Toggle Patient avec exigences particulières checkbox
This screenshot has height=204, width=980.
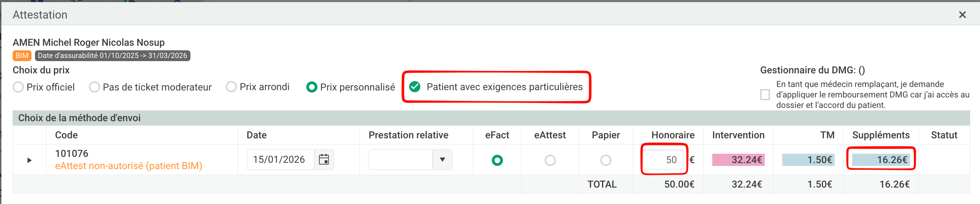[415, 87]
